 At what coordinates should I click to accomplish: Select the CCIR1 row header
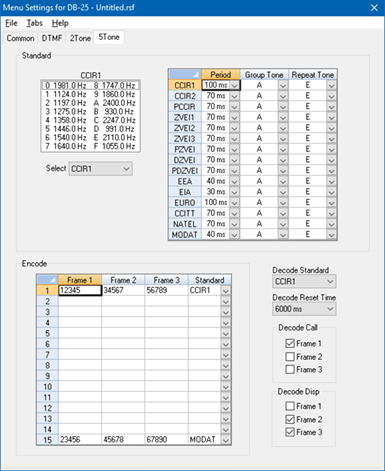pyautogui.click(x=185, y=85)
